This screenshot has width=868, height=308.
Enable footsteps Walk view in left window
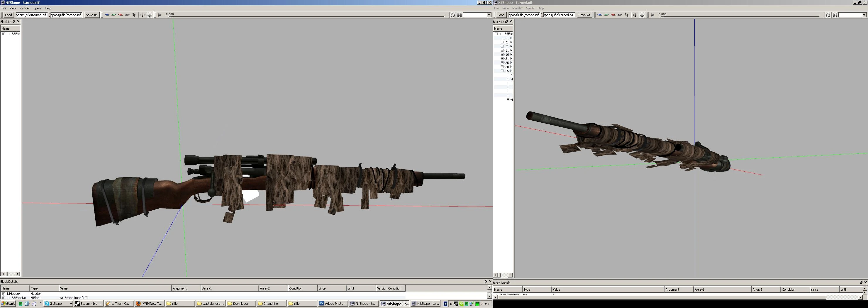[x=134, y=15]
